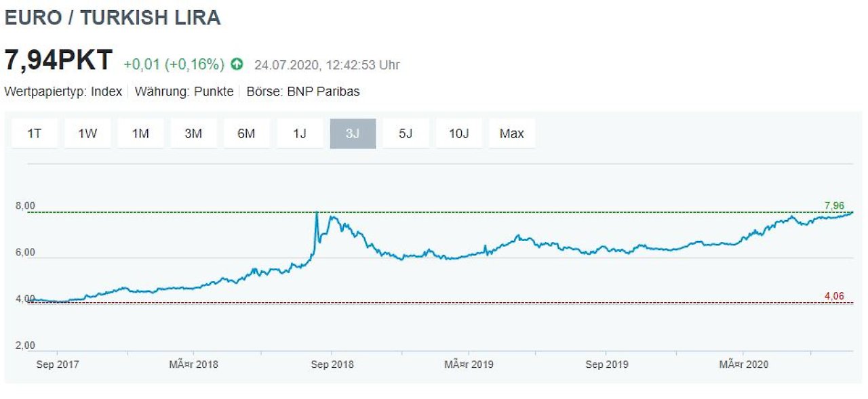Click the active 3J range button
This screenshot has width=868, height=399.
353,133
